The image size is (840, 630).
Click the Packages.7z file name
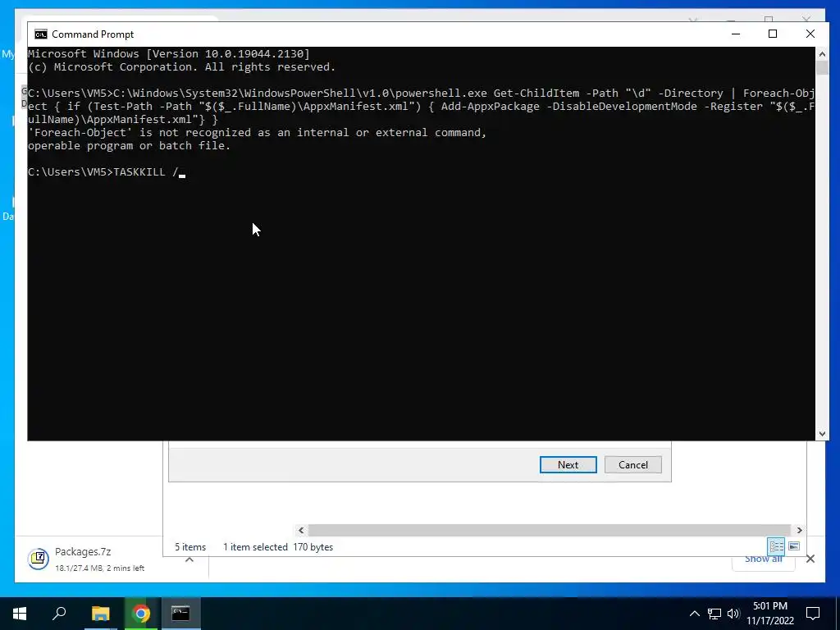pyautogui.click(x=83, y=552)
